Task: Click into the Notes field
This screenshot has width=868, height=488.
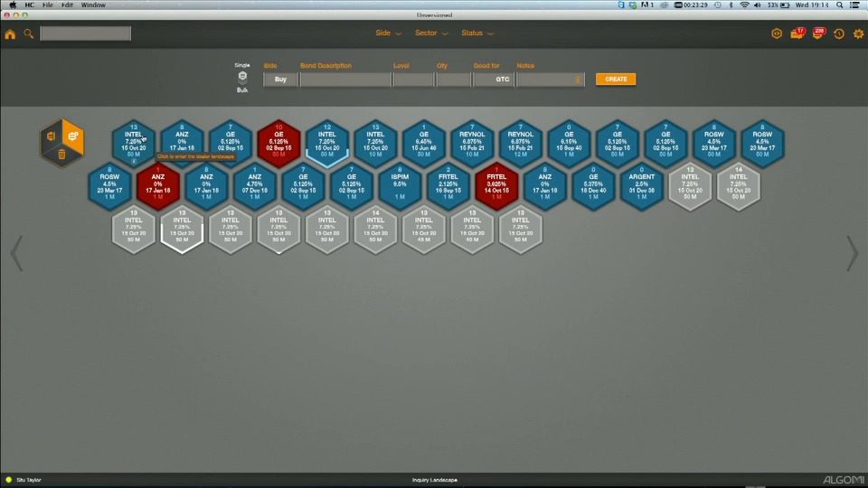Action: tap(550, 80)
